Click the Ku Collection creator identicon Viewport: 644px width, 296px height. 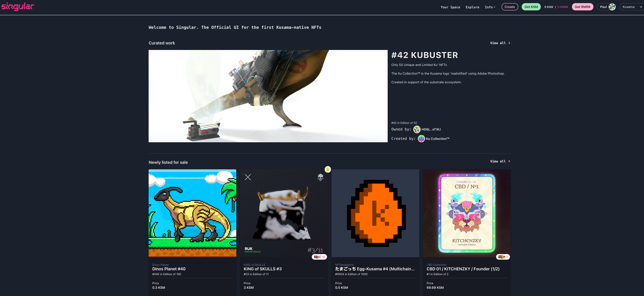(x=421, y=139)
